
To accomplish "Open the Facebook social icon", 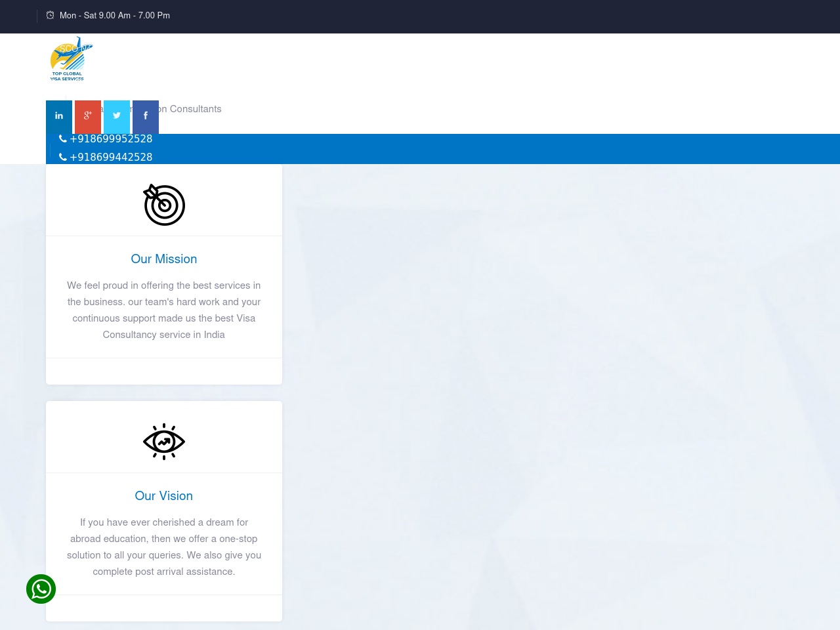I will click(x=146, y=117).
